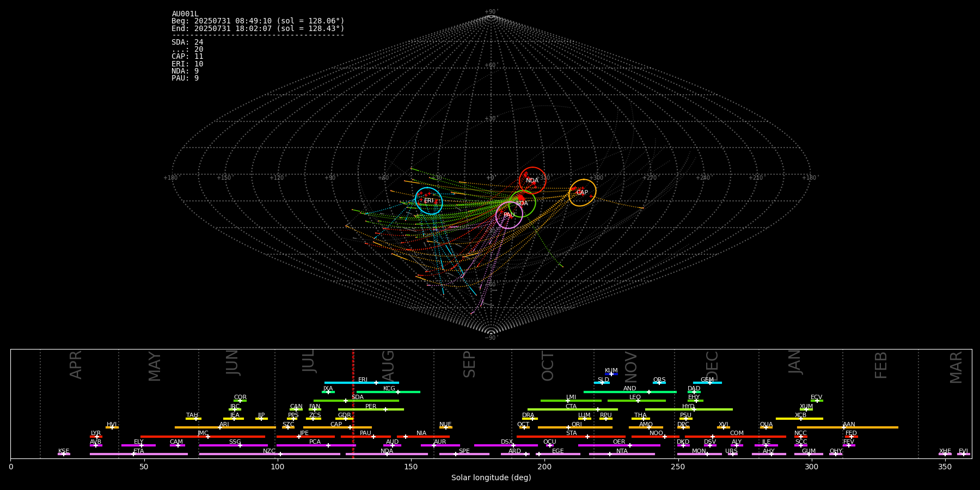
Task: Click the JMC shower bar in timeline
Action: tap(203, 437)
